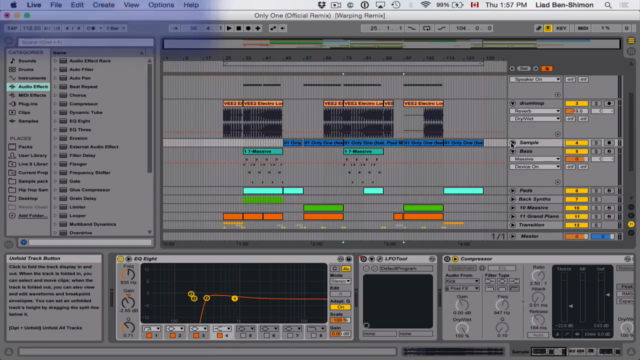The image size is (640, 360).
Task: Select the Clips category in browser
Action: [x=24, y=112]
